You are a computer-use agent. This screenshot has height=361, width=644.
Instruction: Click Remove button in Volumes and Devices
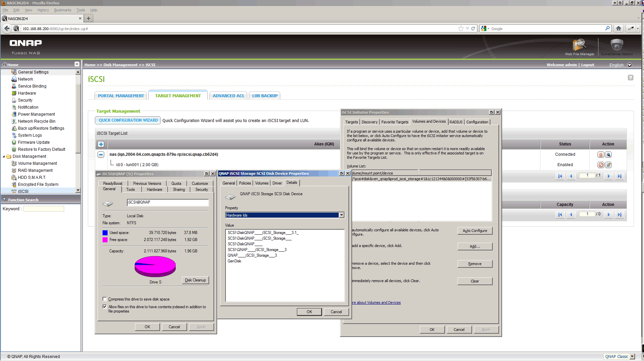click(475, 264)
